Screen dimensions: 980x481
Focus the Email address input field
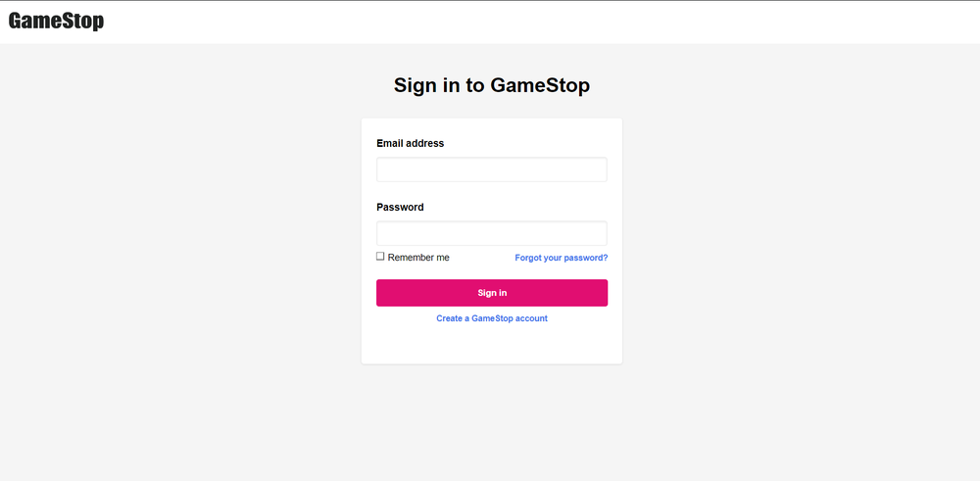tap(491, 169)
